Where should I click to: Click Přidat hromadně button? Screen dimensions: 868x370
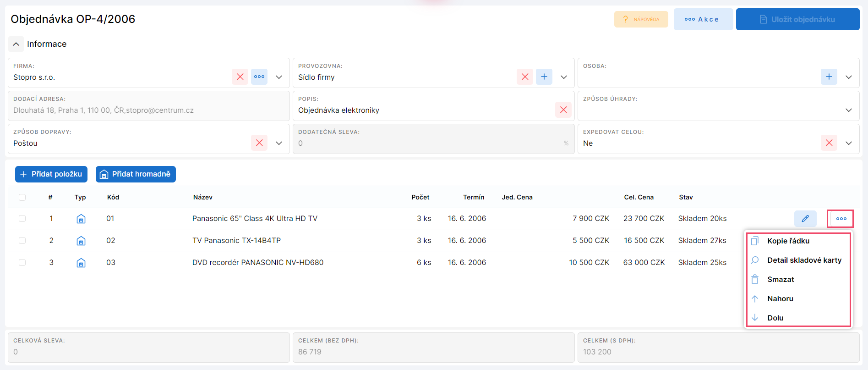[136, 174]
